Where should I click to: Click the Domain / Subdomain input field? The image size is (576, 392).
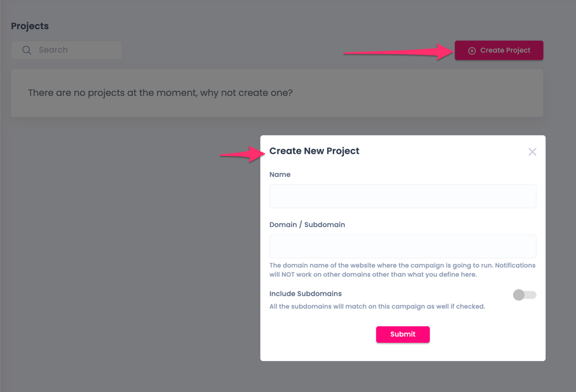pyautogui.click(x=402, y=246)
